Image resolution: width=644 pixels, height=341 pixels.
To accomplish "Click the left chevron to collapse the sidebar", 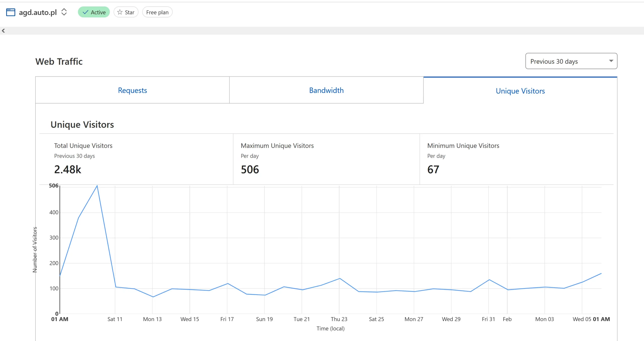I will (3, 31).
